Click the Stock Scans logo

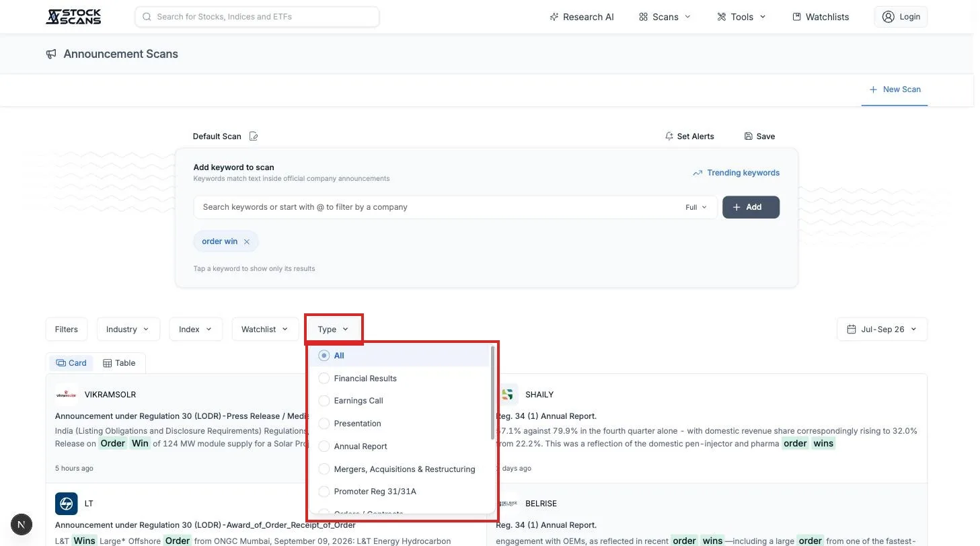point(73,16)
